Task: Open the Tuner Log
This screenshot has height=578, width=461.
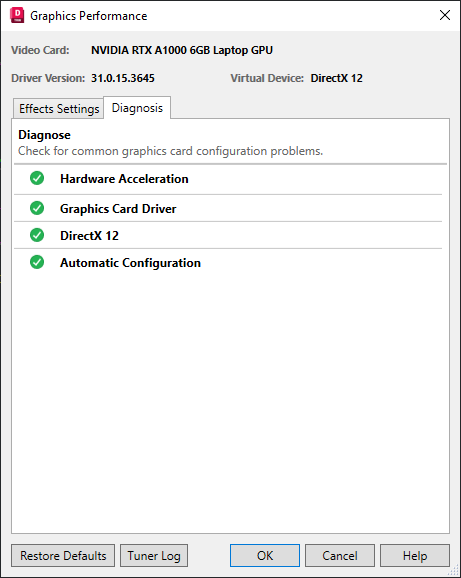Action: point(154,556)
